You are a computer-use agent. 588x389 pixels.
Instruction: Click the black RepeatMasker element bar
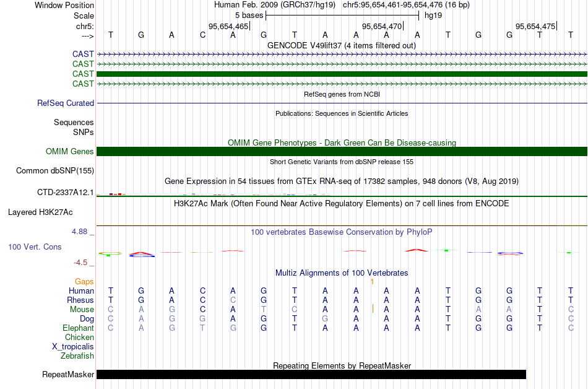point(311,374)
